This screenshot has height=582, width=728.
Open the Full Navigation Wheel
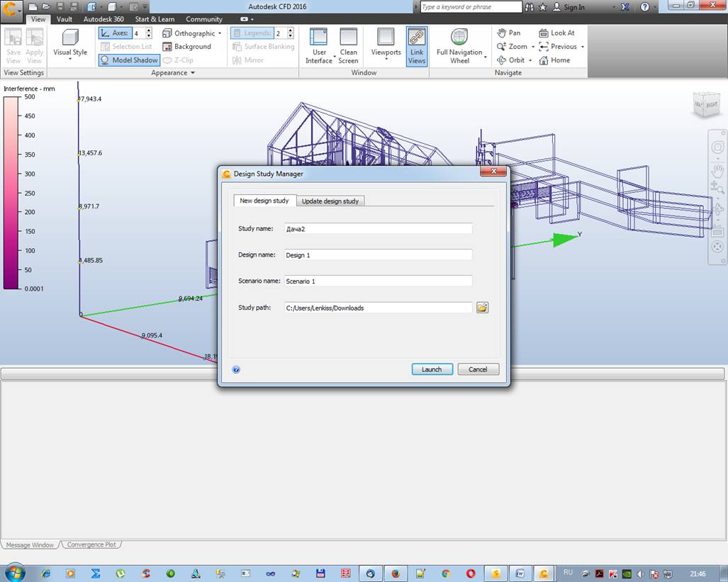[x=459, y=38]
